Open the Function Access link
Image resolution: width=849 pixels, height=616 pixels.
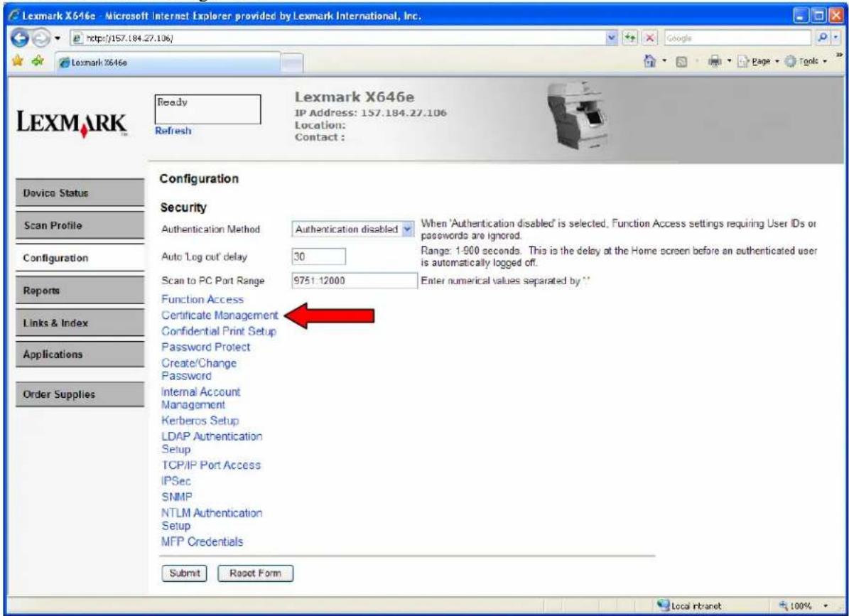(x=202, y=299)
